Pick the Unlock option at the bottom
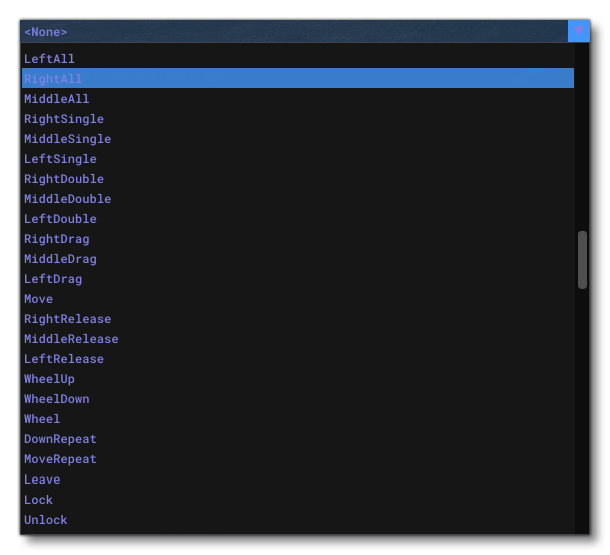This screenshot has height=555, width=610. (46, 520)
